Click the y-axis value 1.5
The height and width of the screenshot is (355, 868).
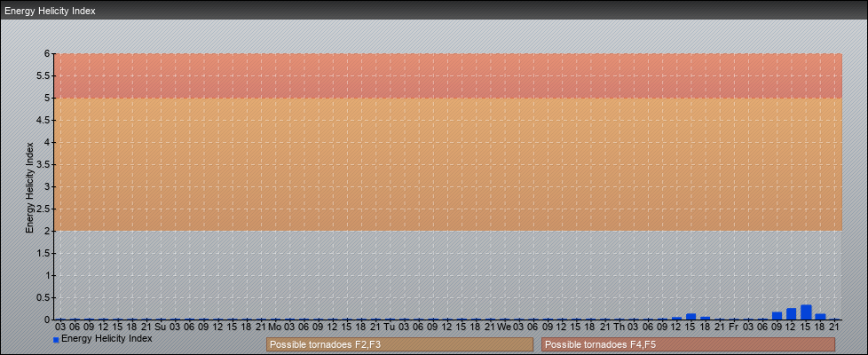tap(43, 253)
